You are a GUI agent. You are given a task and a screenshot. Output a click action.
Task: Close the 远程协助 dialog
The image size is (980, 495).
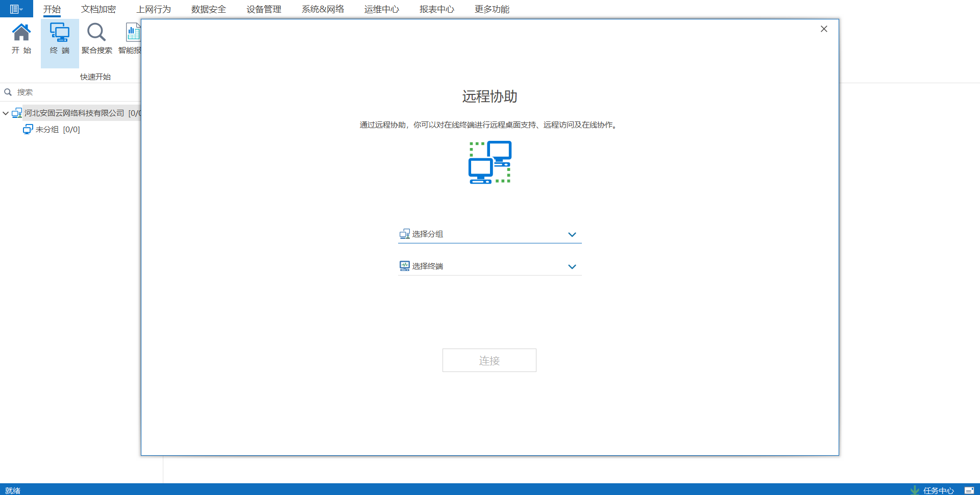click(824, 29)
